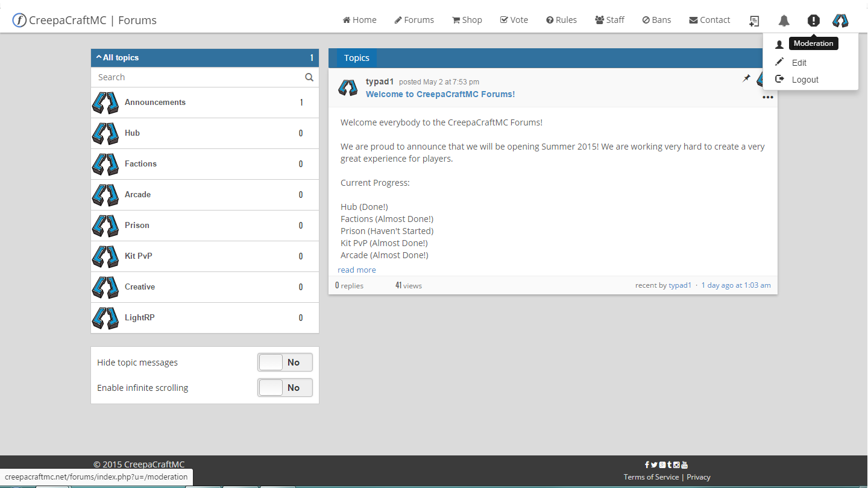Select the LightRP category row
This screenshot has width=868, height=488.
(x=205, y=318)
